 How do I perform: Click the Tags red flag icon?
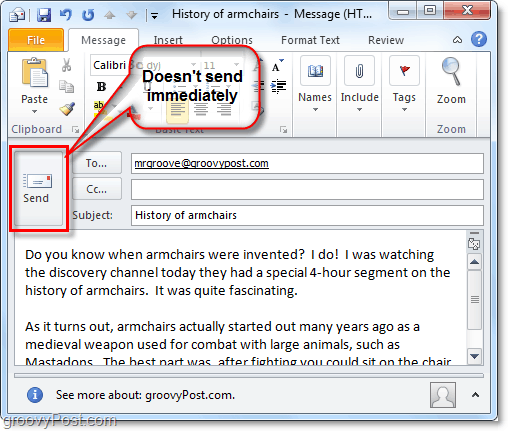point(404,70)
